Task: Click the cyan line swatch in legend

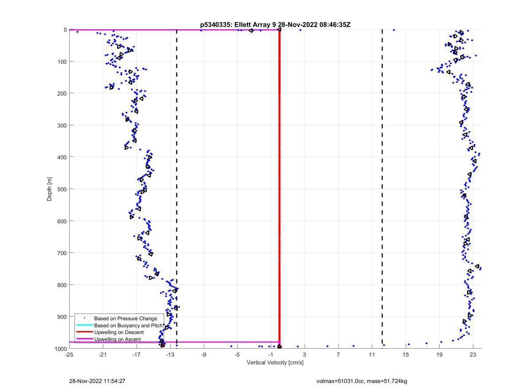Action: tap(84, 325)
